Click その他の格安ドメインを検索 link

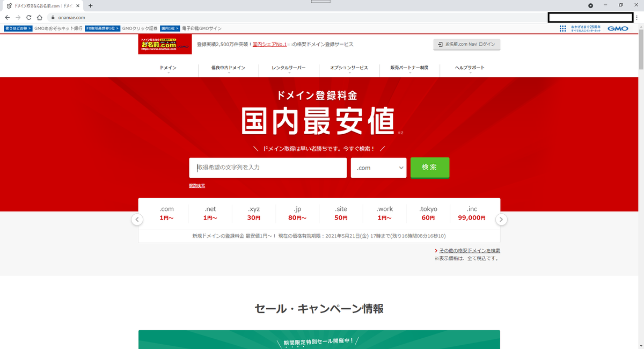(470, 251)
